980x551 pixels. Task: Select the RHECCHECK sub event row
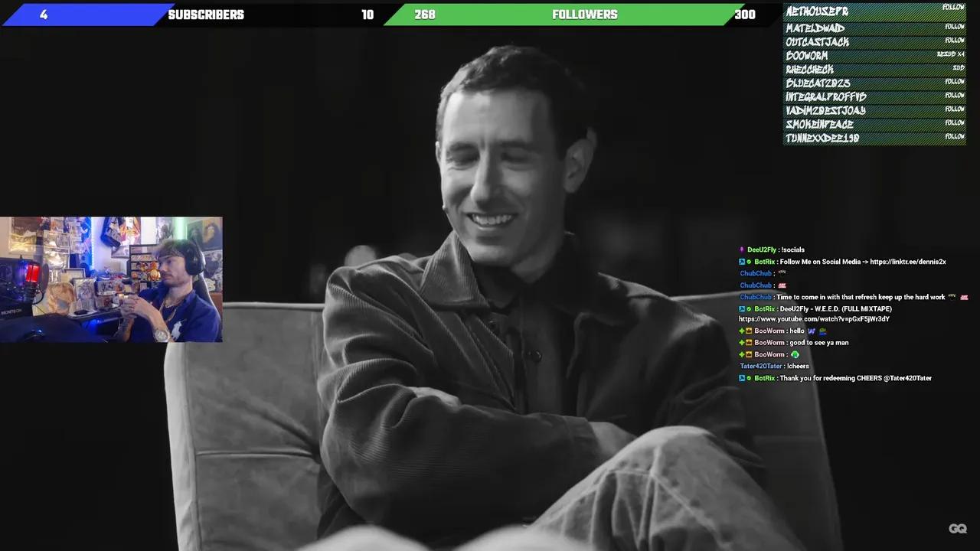875,70
